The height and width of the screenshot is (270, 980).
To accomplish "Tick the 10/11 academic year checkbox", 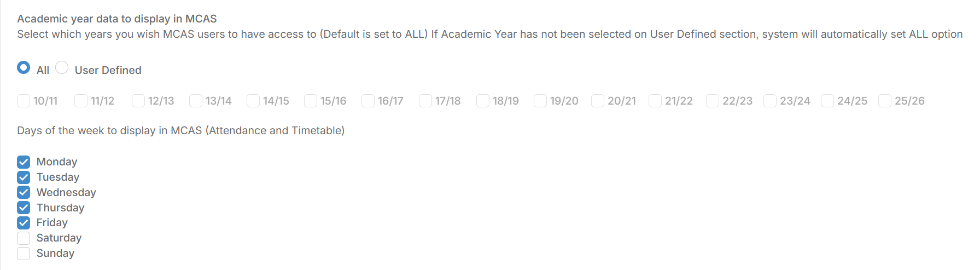I will tap(24, 101).
